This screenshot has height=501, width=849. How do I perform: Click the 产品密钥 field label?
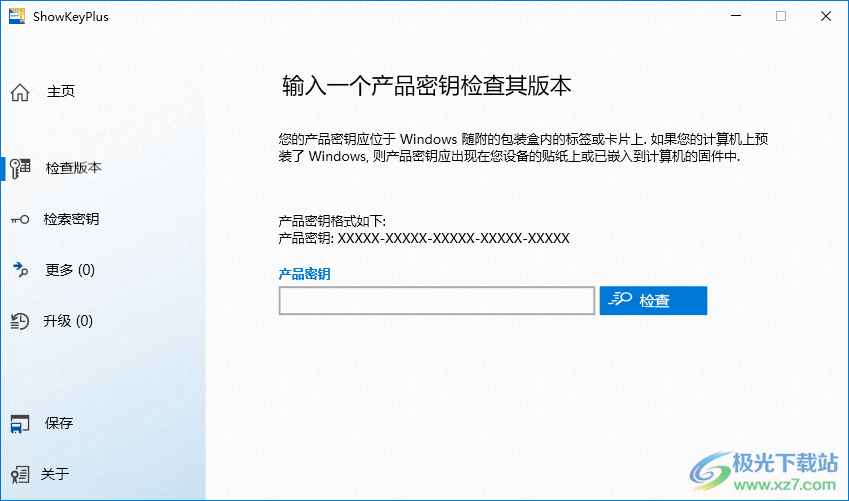pyautogui.click(x=304, y=274)
